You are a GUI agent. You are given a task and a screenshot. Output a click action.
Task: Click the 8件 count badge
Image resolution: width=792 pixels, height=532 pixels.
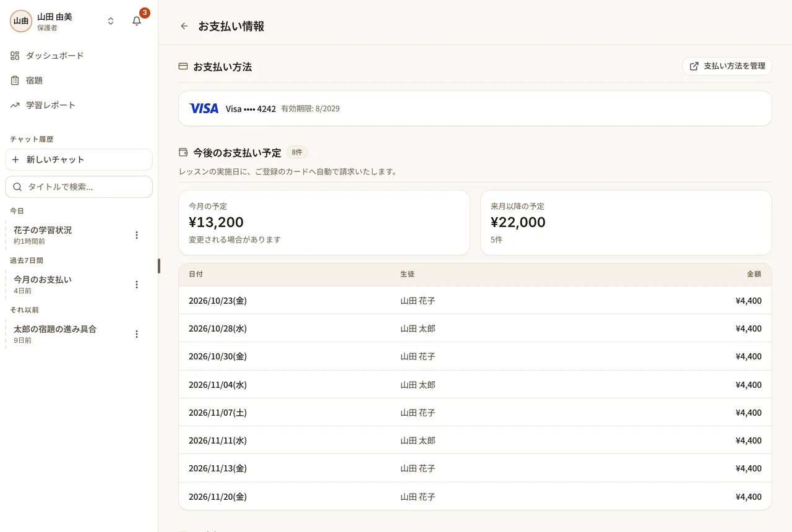(297, 152)
